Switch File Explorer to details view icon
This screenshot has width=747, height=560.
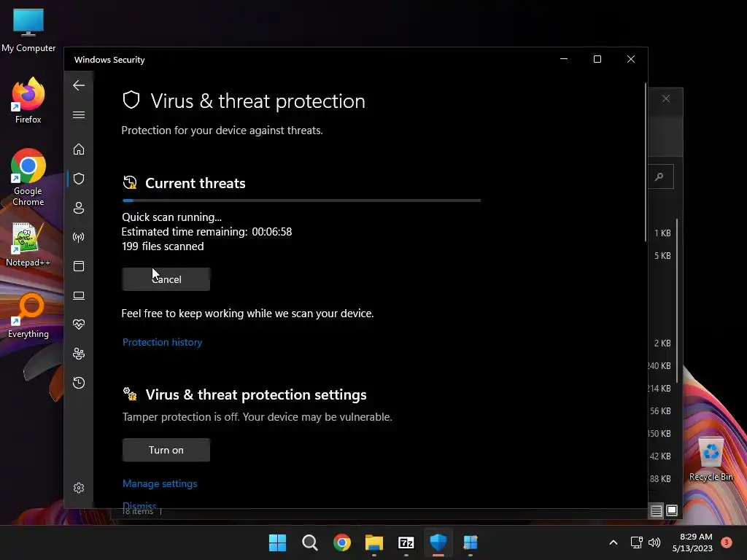657,511
